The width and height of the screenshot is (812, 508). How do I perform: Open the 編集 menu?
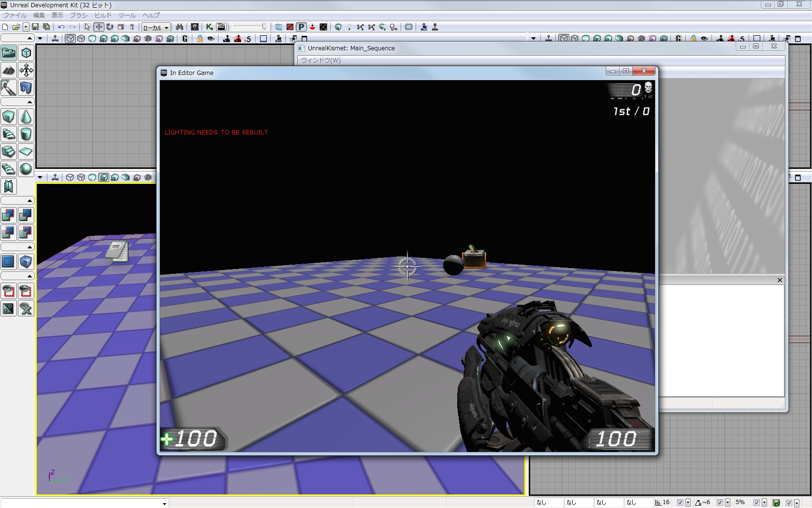[39, 15]
